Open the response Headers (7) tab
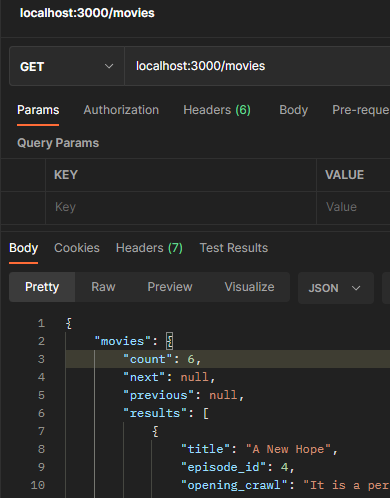Screen dimensions: 390x498 point(149,248)
